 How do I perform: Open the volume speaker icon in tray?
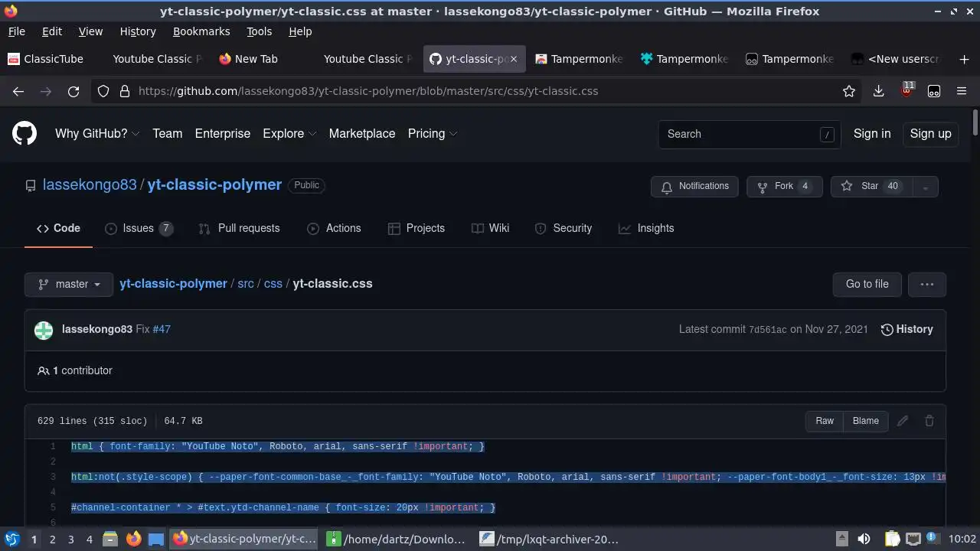pos(864,539)
